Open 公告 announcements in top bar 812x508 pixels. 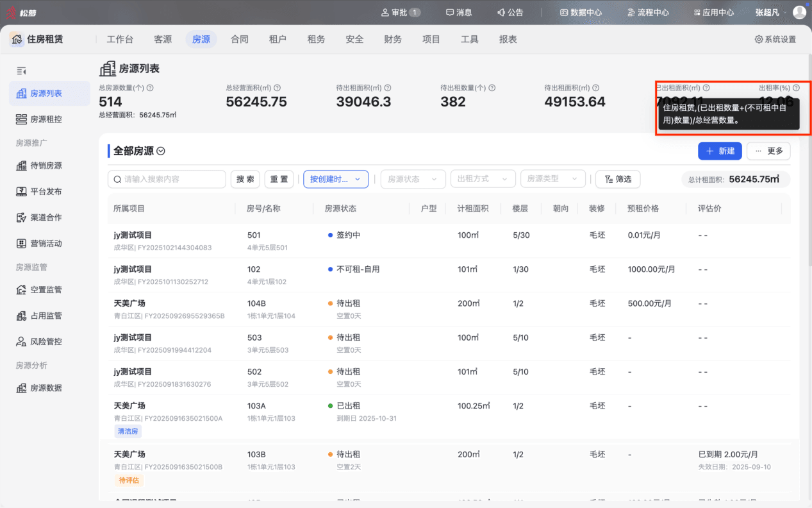510,12
